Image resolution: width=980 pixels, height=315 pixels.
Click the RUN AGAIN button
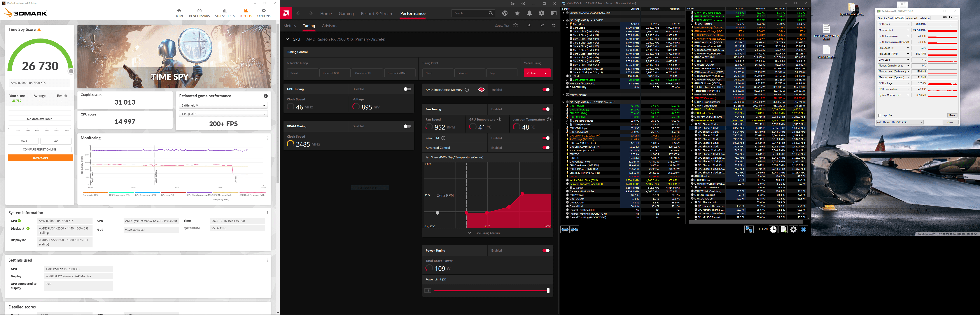point(40,157)
